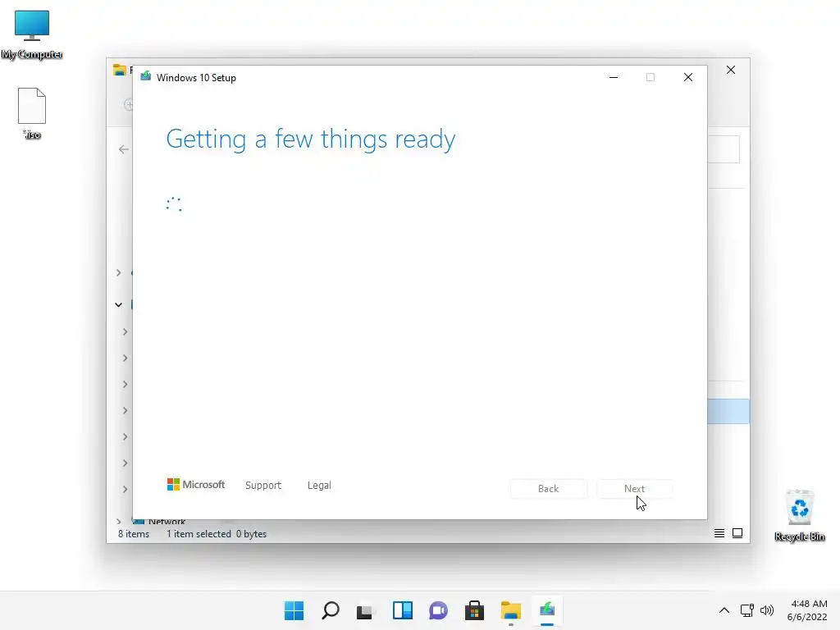Close the Windows 10 Setup window
The width and height of the screenshot is (840, 630).
(x=688, y=78)
